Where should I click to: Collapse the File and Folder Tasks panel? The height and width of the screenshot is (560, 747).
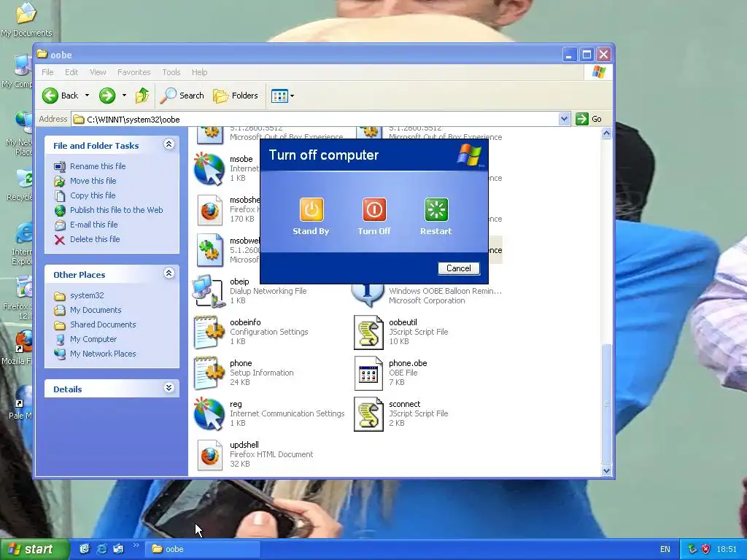click(169, 144)
